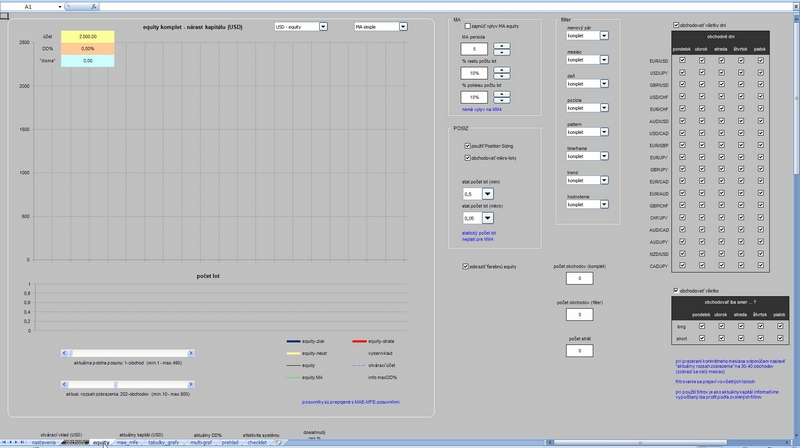800x448 pixels.
Task: Open the Name Box dropdown arrow
Action: pyautogui.click(x=59, y=6)
